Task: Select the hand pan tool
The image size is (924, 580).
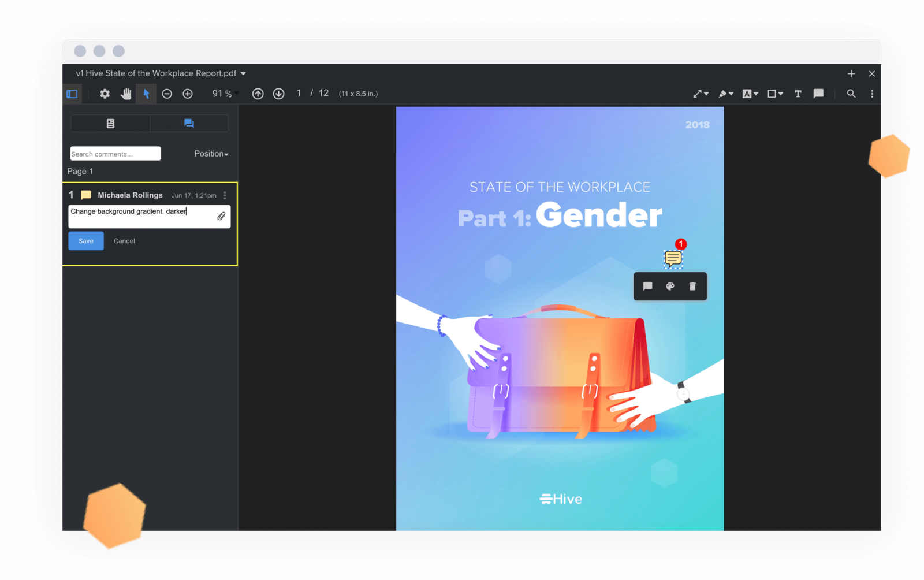Action: click(x=126, y=93)
